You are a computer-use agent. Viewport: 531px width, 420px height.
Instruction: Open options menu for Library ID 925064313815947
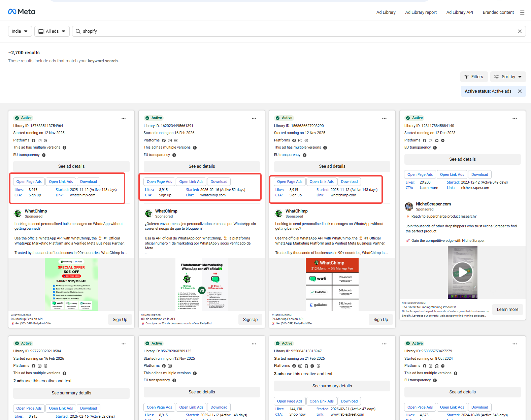pos(384,344)
